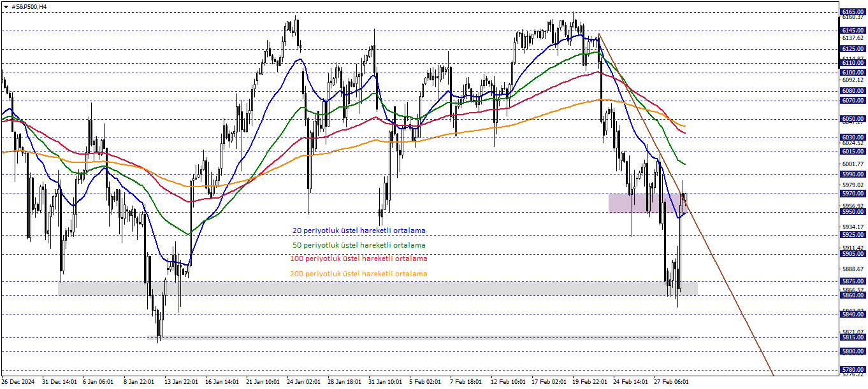Click the 6 Jan 06:01 time label

(x=98, y=382)
